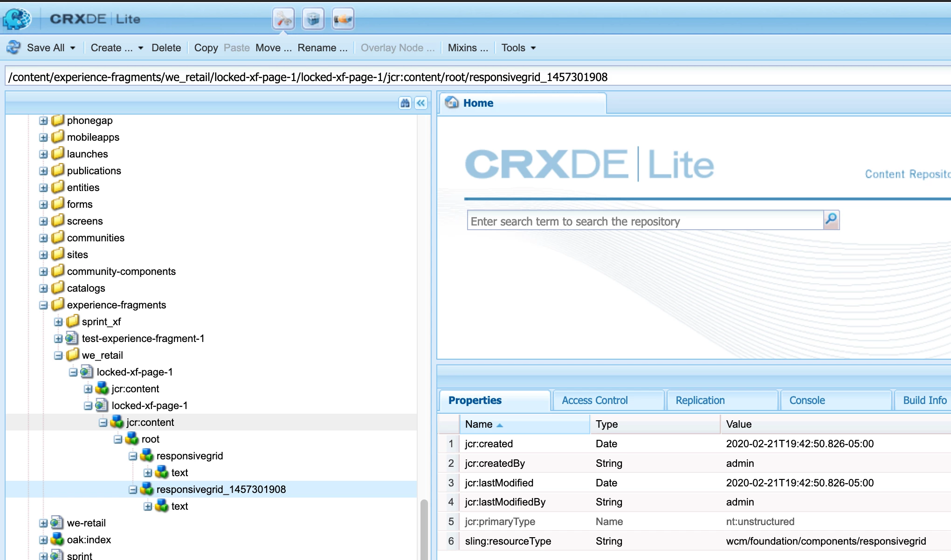The width and height of the screenshot is (951, 560).
Task: Open the Save All dropdown arrow
Action: (73, 48)
